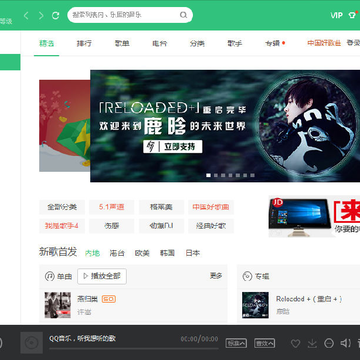Switch to the 排行 tab

coord(84,43)
